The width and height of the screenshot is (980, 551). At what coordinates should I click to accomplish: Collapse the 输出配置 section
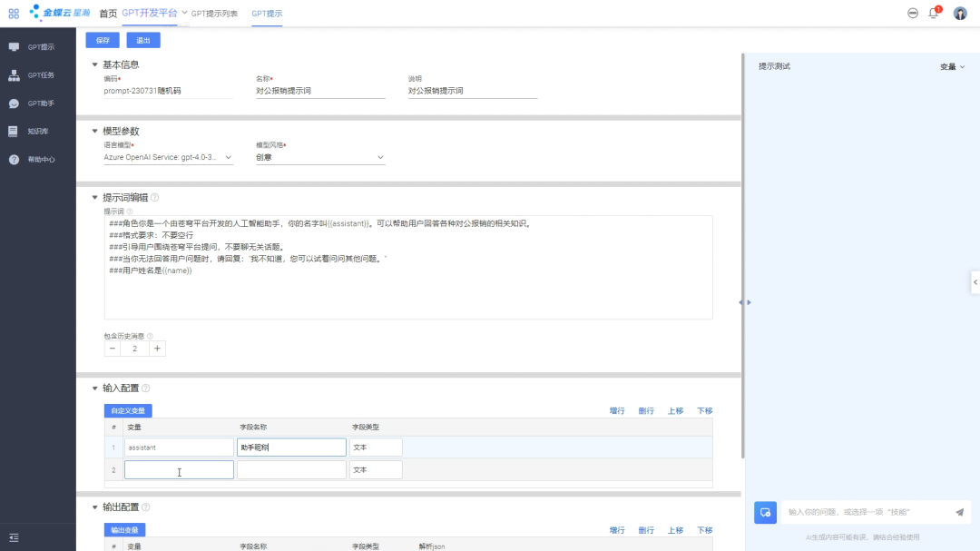[x=95, y=507]
